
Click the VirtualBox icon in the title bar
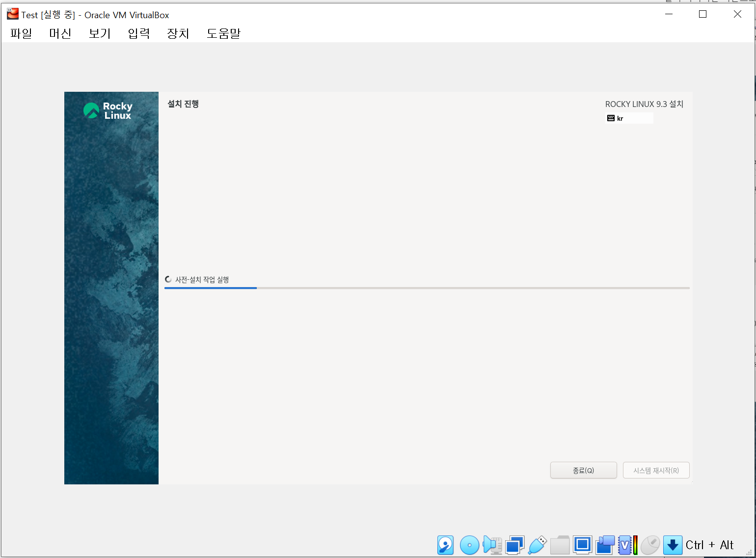tap(13, 14)
